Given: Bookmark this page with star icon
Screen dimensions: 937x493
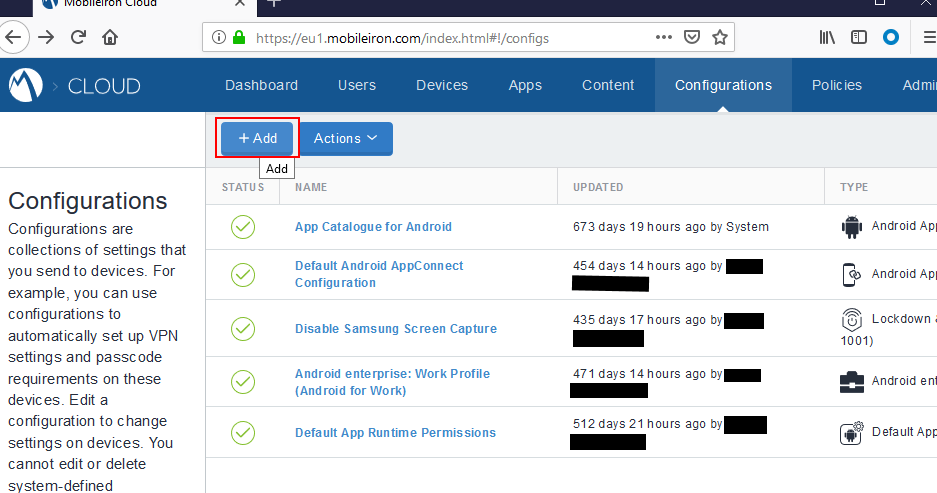Looking at the screenshot, I should [x=719, y=38].
